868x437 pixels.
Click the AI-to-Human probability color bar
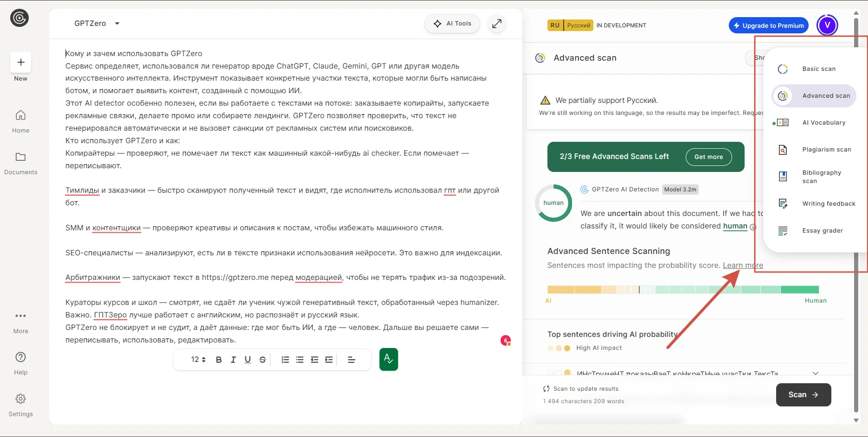tap(683, 290)
